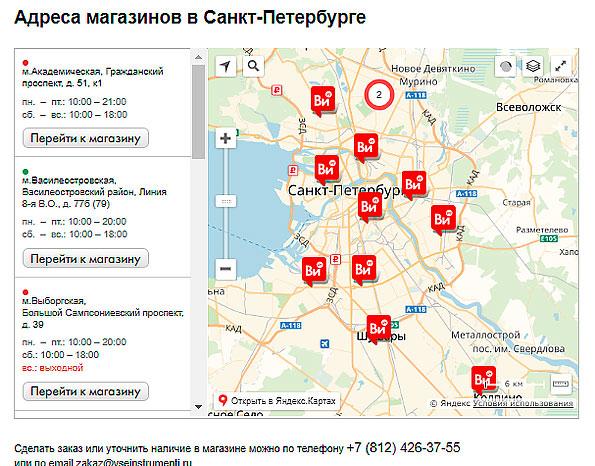Open Условия использования link
The image size is (595, 466).
click(x=523, y=403)
